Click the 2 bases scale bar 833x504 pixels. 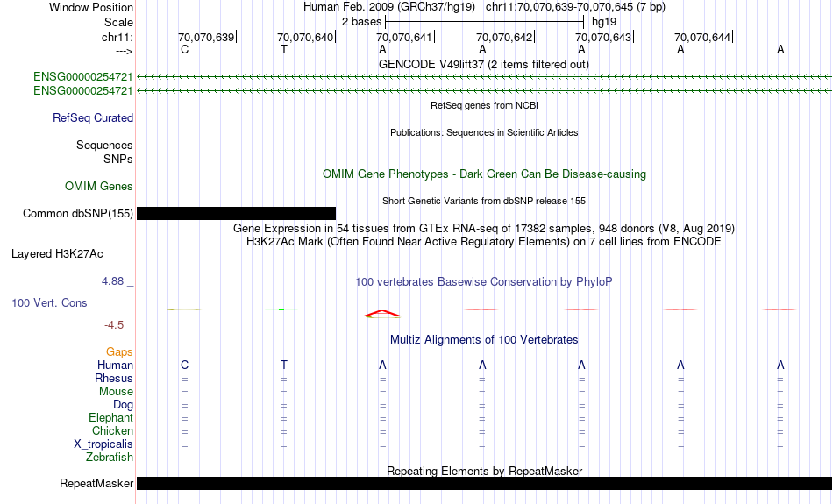485,22
